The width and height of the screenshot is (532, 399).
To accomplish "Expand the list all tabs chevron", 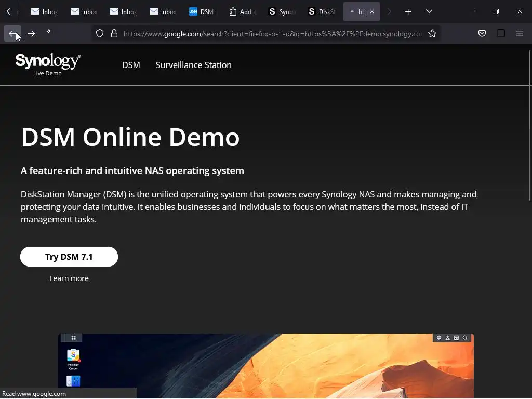I will [x=429, y=11].
